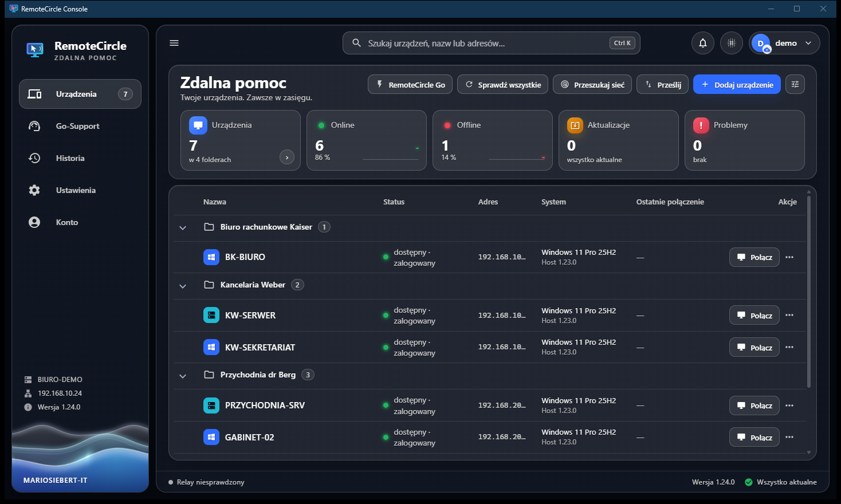The image size is (841, 504).
Task: Open more actions for KW-SEKRETARIAT
Action: click(x=789, y=347)
